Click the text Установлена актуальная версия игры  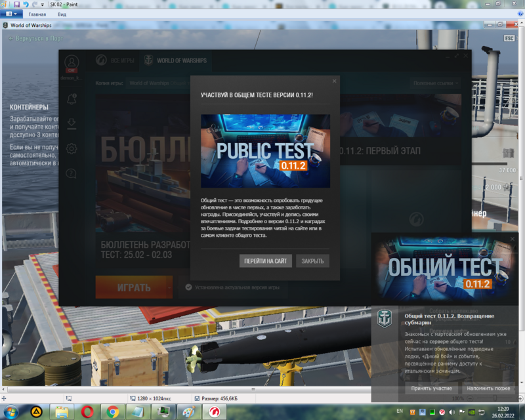point(237,287)
